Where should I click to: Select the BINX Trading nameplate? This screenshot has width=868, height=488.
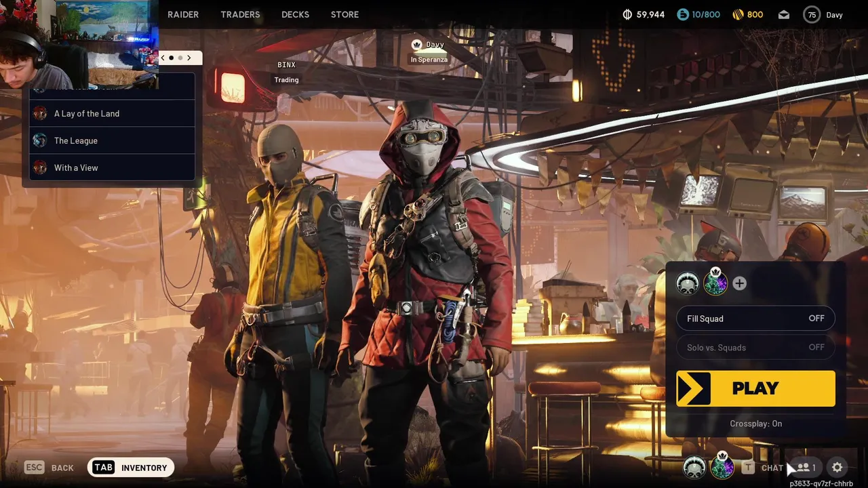[x=286, y=72]
